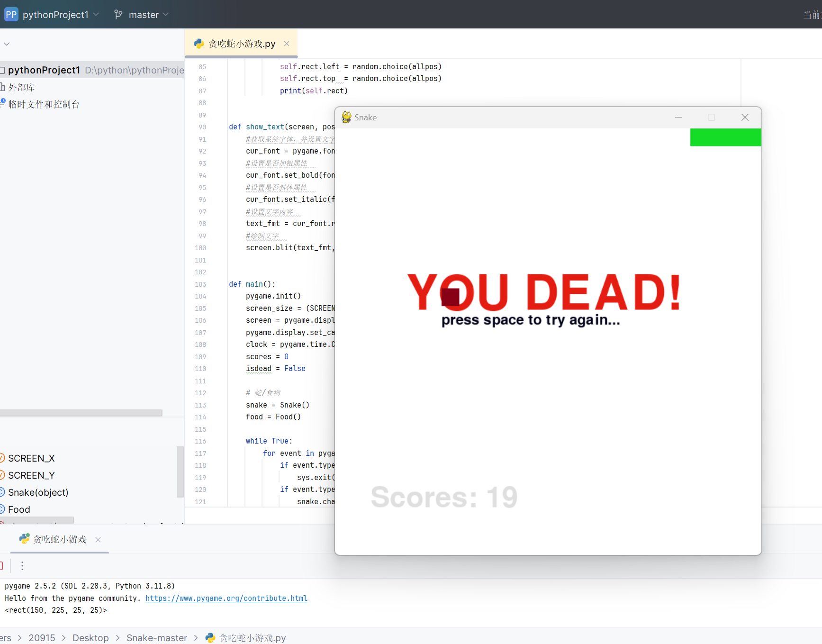Click the SCREEN_Y variable icon
822x644 pixels.
(2, 475)
